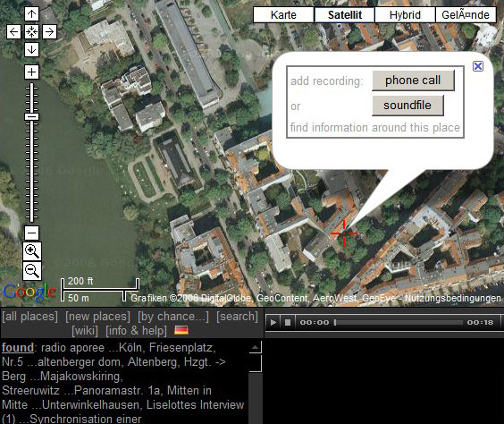Pan the map up with arrow
The image size is (504, 424).
[x=31, y=13]
